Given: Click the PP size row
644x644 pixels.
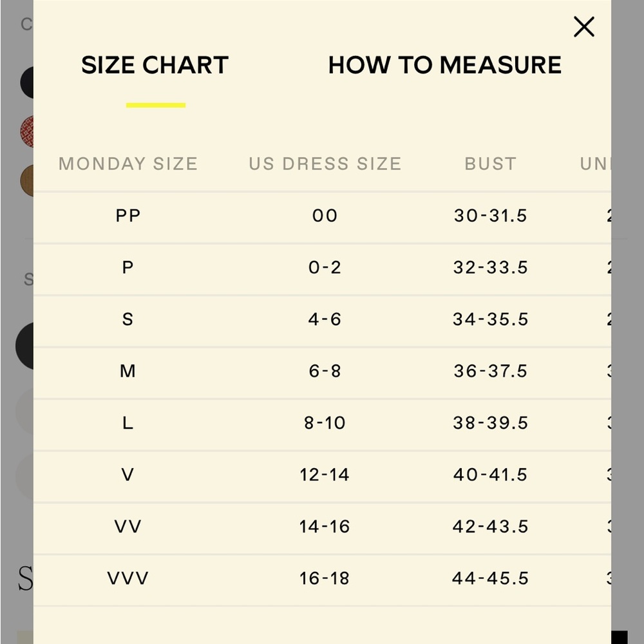Looking at the screenshot, I should pyautogui.click(x=322, y=216).
